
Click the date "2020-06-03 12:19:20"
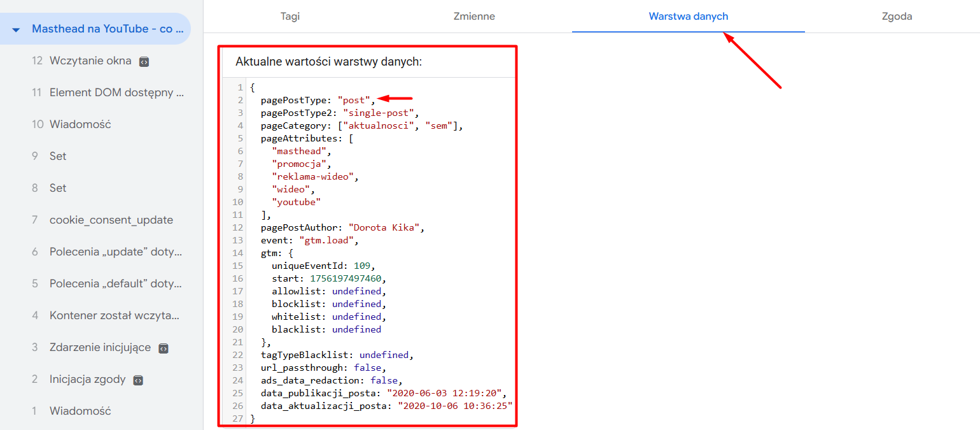444,393
